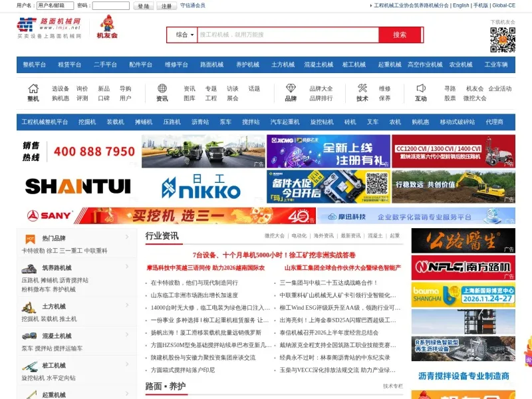
Task: Click the 互动 speaker icon
Action: coord(421,88)
